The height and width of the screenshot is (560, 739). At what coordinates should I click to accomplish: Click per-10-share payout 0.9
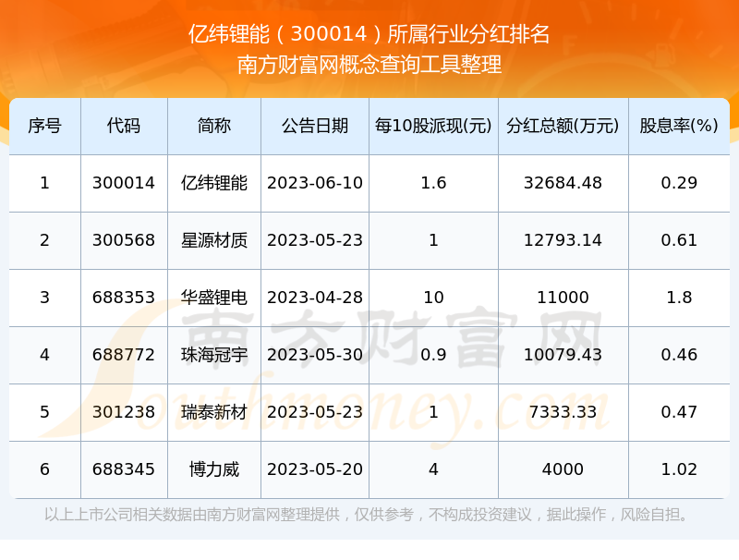(x=433, y=355)
